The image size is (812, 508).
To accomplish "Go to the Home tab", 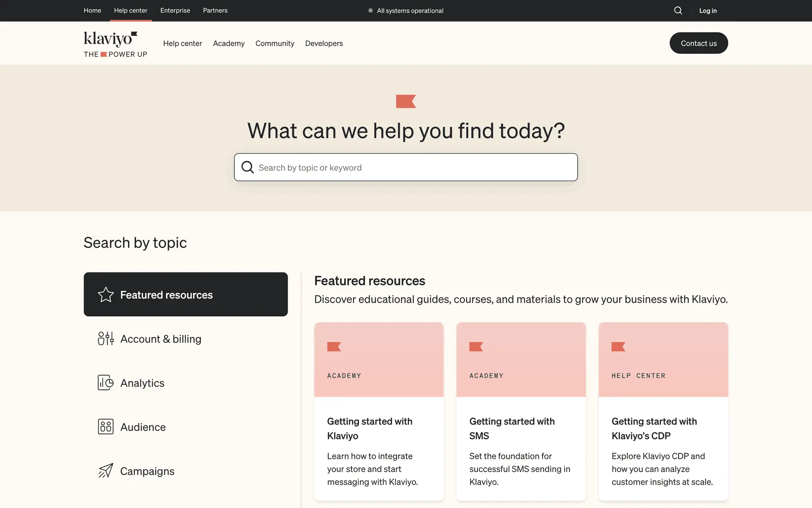I will tap(92, 11).
